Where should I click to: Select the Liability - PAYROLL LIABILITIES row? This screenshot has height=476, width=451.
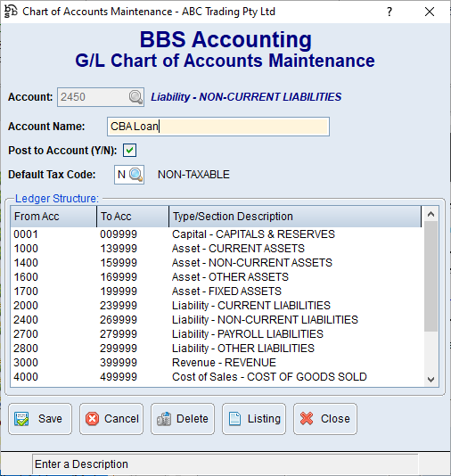click(x=217, y=334)
